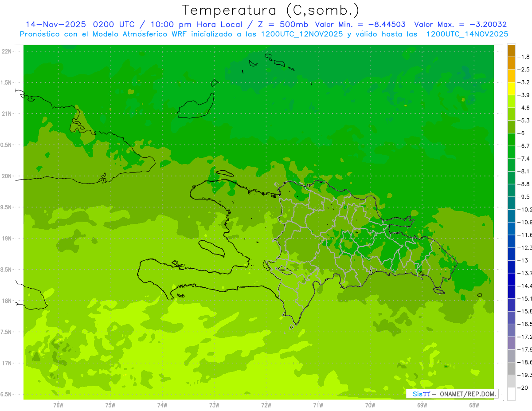Click the 'Z = 500mb' level text
532x411 pixels.
point(282,24)
